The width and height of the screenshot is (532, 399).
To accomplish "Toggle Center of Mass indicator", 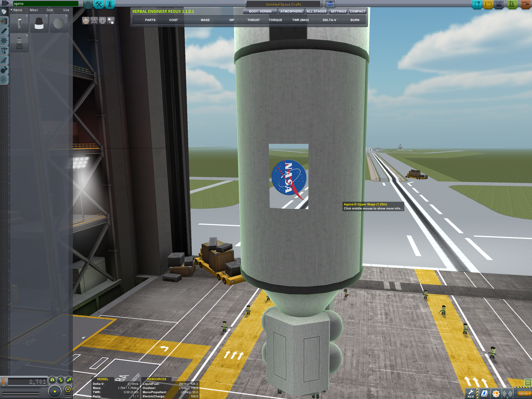I will [52, 380].
